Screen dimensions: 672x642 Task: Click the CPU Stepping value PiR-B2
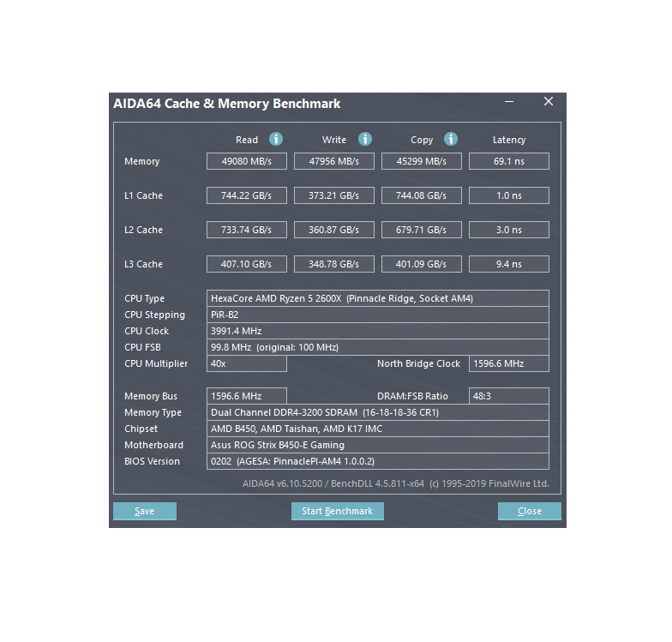[377, 315]
